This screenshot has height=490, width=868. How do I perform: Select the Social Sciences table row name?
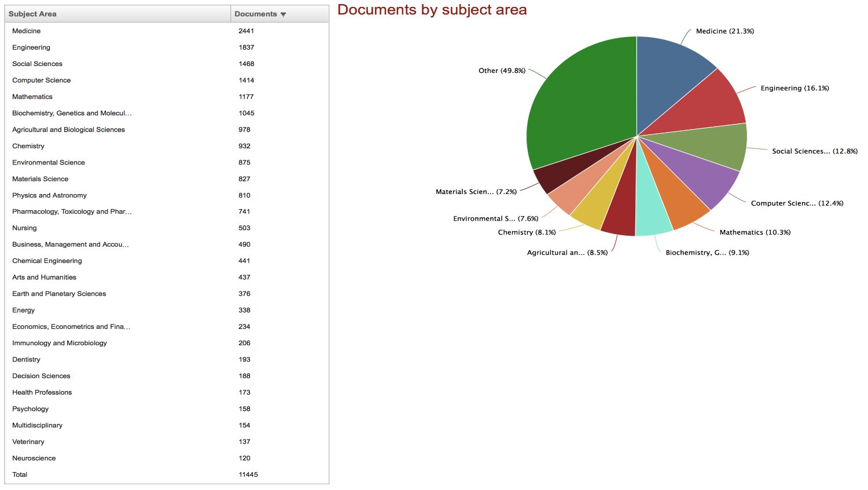pyautogui.click(x=37, y=64)
